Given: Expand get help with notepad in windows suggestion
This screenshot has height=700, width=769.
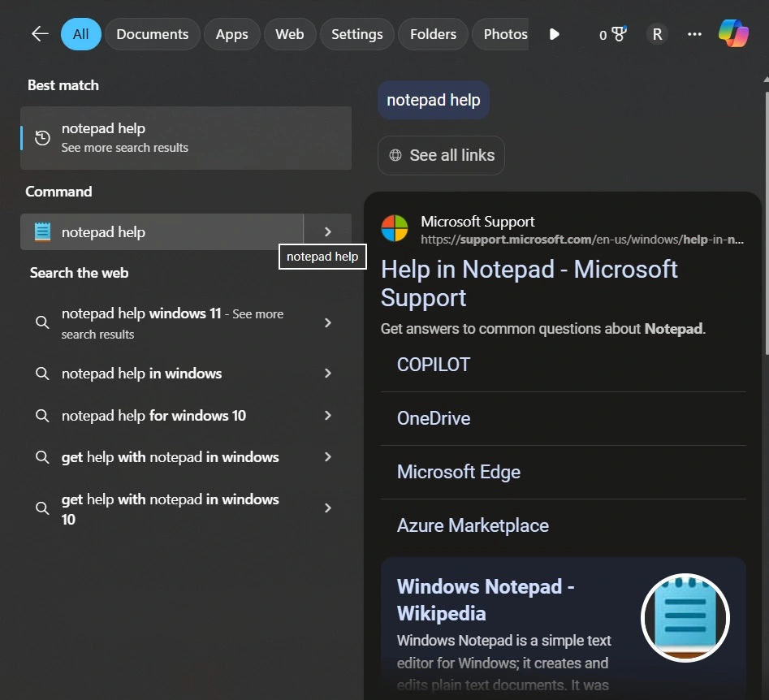Looking at the screenshot, I should coord(328,457).
